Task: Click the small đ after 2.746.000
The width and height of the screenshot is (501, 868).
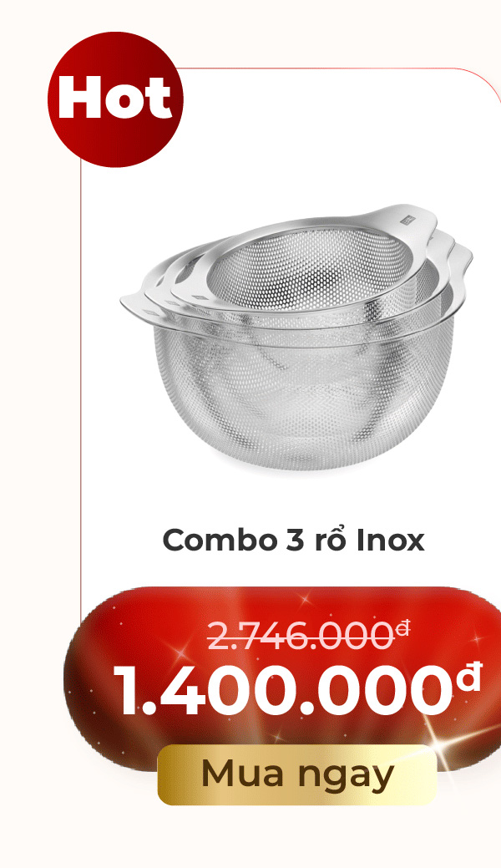Action: click(x=403, y=628)
